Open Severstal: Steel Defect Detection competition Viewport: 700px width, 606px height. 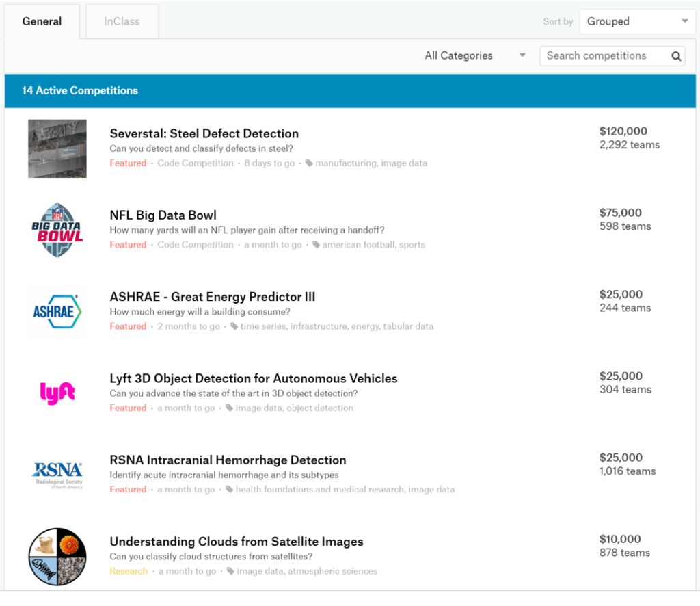[204, 133]
